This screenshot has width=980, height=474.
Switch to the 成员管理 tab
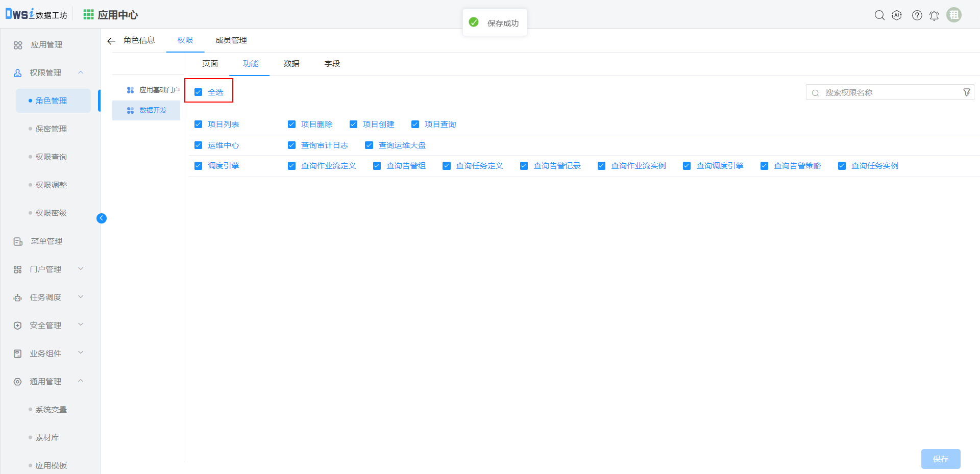[231, 40]
